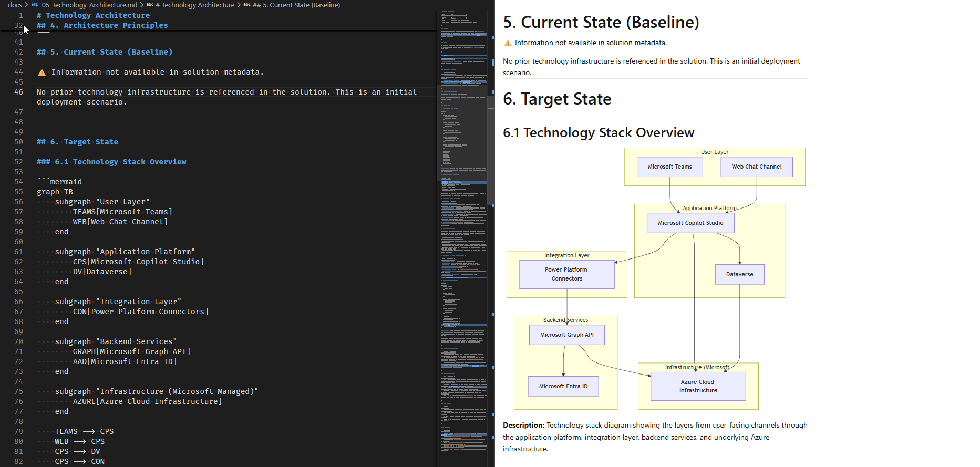Click preview heading '6. Target State'
The height and width of the screenshot is (467, 980).
557,99
